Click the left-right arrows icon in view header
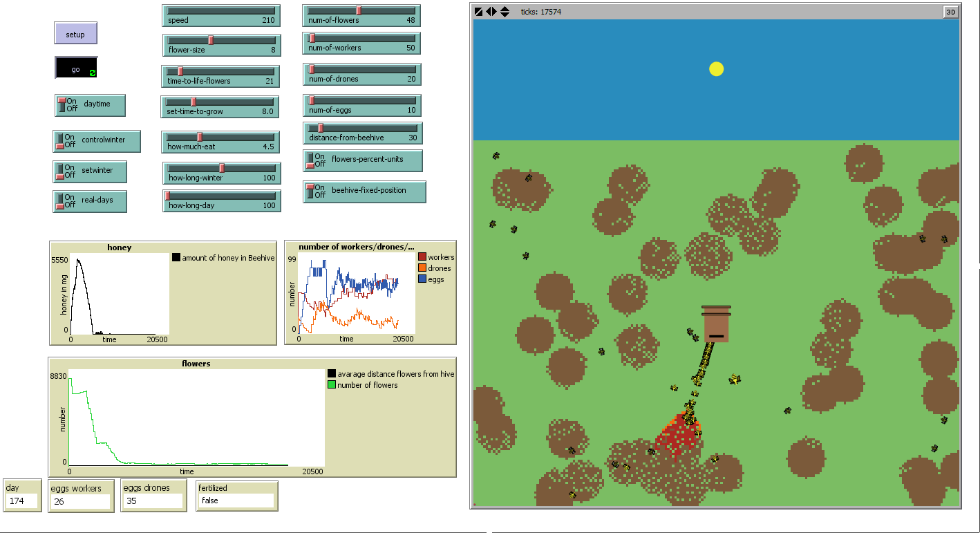The image size is (980, 533). 491,12
